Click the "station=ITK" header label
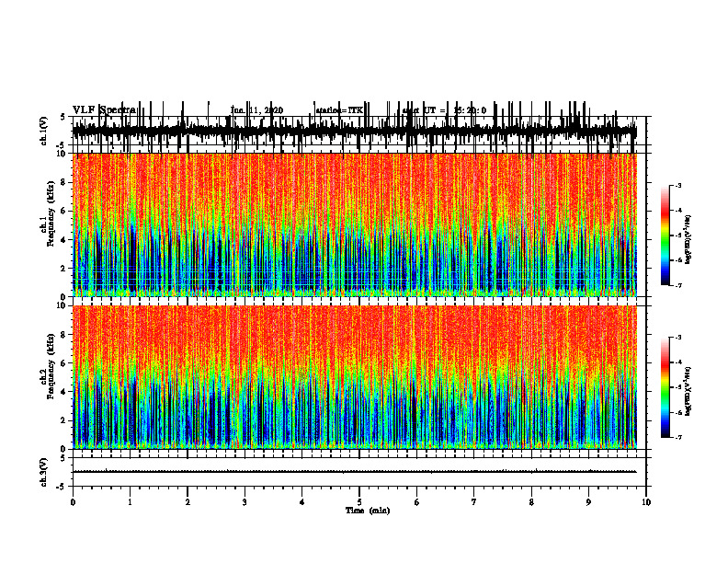Image resolution: width=728 pixels, height=563 pixels. tap(339, 110)
